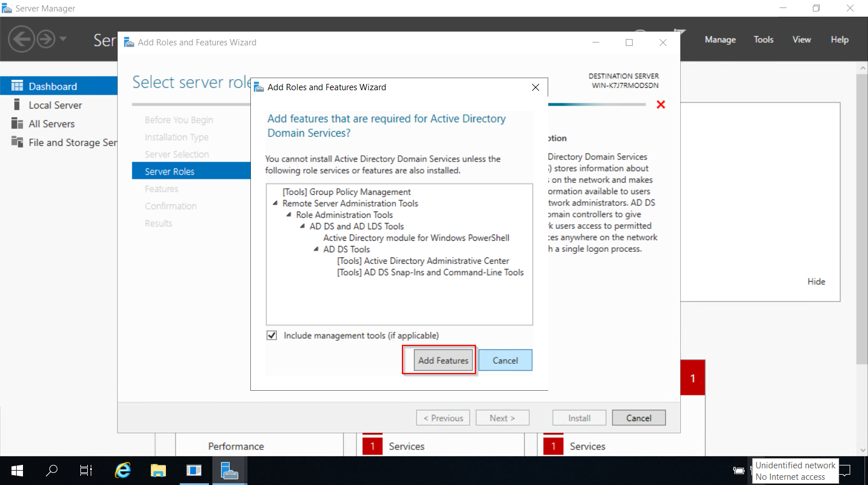Viewport: 868px width, 485px height.
Task: Open File and Storage Services
Action: coord(69,143)
